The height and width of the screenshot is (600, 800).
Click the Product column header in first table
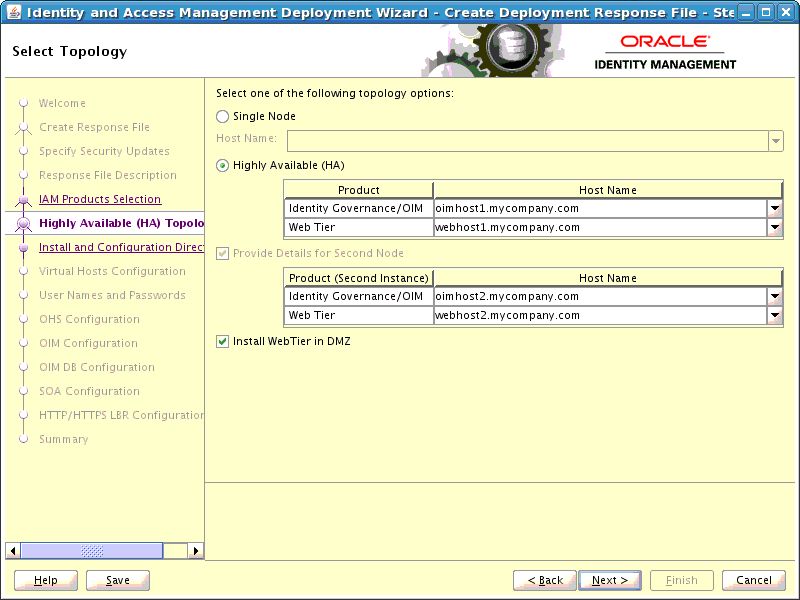[359, 190]
